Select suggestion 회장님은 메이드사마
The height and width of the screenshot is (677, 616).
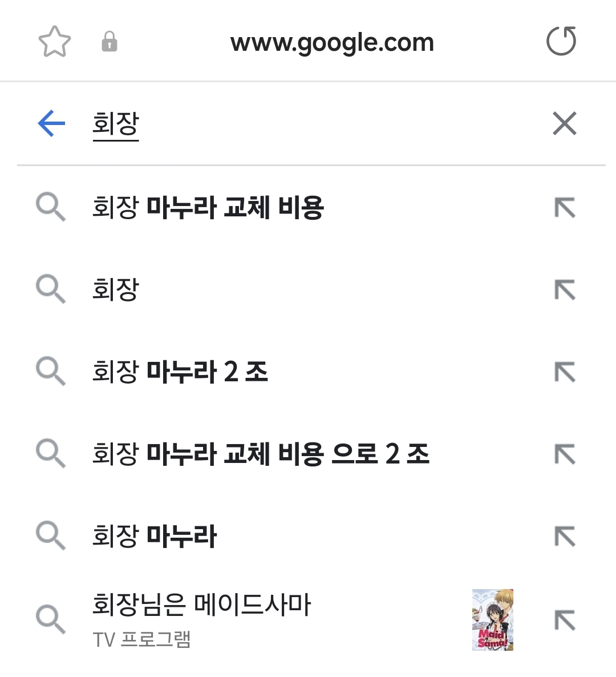tap(201, 605)
